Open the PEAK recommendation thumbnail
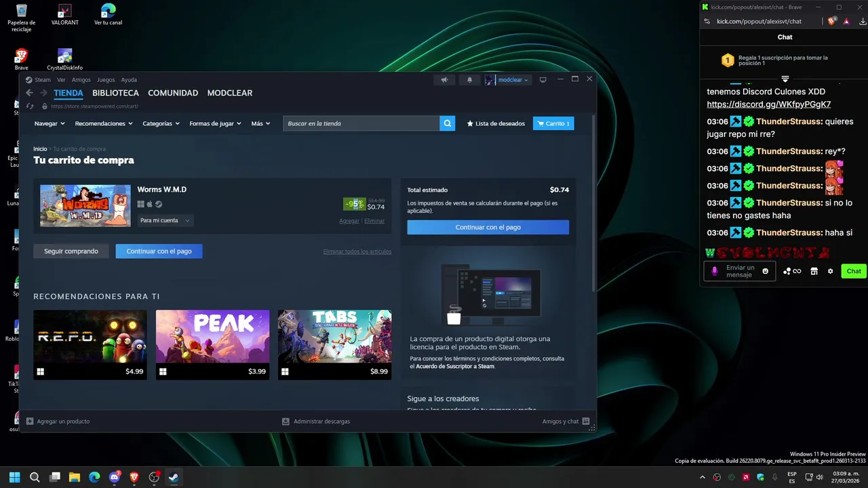This screenshot has height=488, width=868. [212, 344]
